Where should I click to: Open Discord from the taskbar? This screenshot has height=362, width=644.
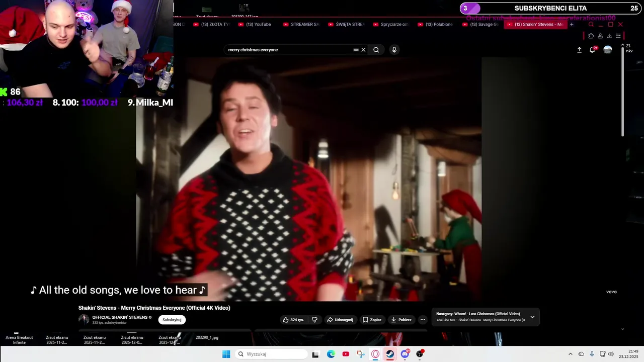(x=405, y=354)
